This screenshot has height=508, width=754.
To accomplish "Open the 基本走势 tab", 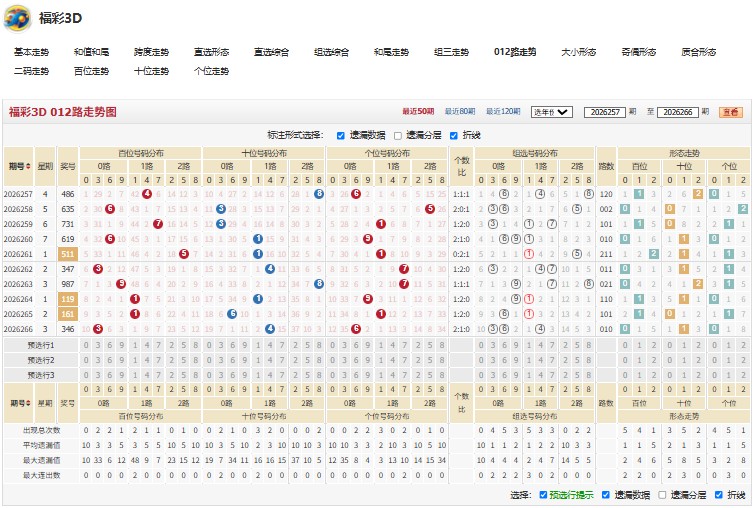I will 31,52.
